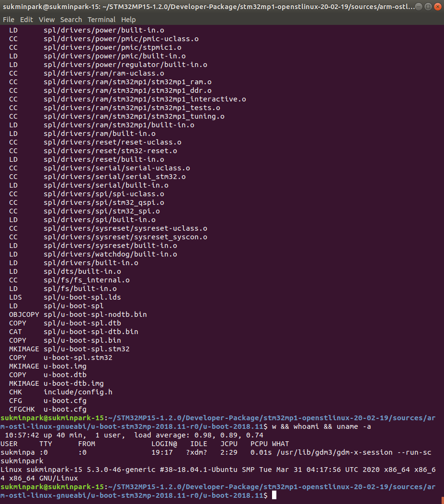Viewport: 444px width, 504px height.
Task: Close the terminal window
Action: (x=438, y=6)
